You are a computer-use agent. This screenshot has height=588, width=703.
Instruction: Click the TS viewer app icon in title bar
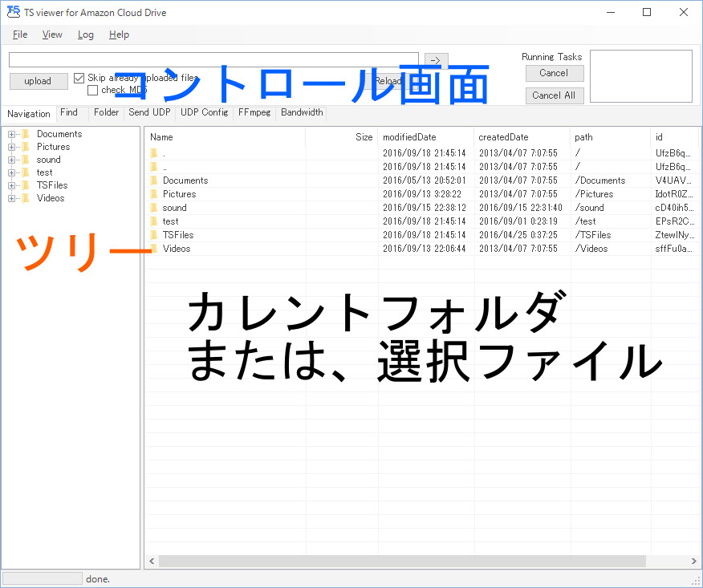click(12, 12)
